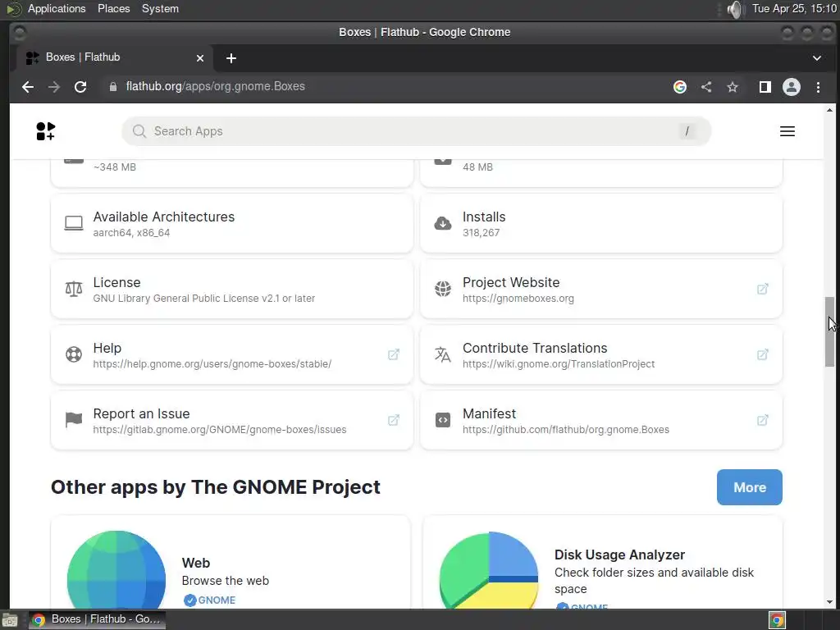Click the Boxes | Flathub taskbar button
Viewport: 840px width, 630px height.
click(x=97, y=620)
